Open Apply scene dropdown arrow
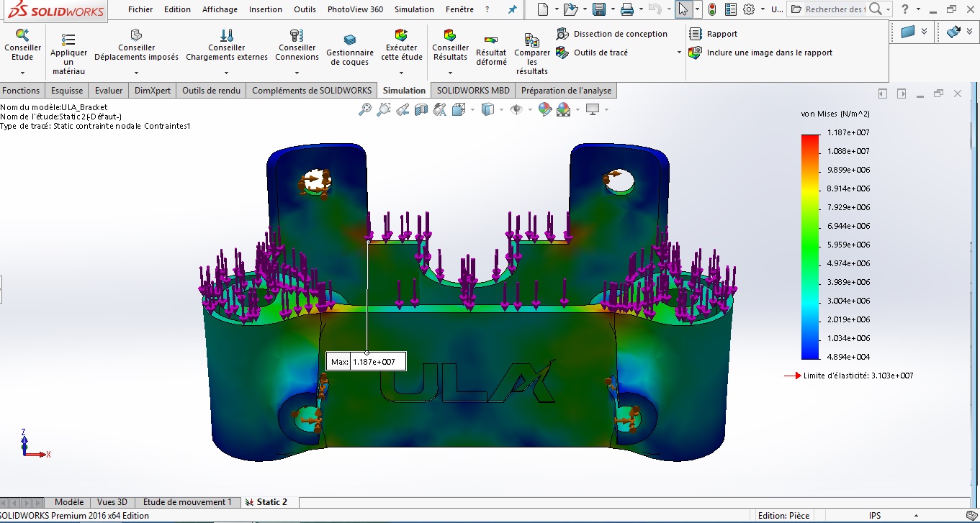Viewport: 980px width, 523px height. [x=577, y=110]
